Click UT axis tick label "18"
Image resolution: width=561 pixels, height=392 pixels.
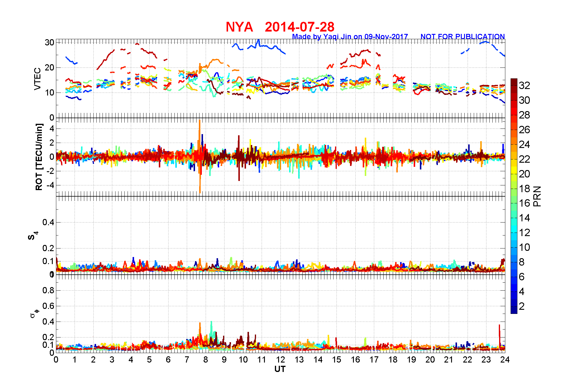[x=393, y=360]
